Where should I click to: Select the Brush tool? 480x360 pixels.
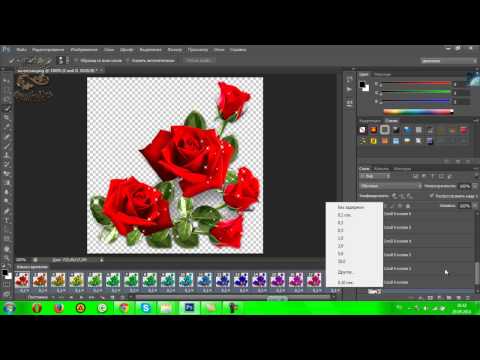[7, 146]
